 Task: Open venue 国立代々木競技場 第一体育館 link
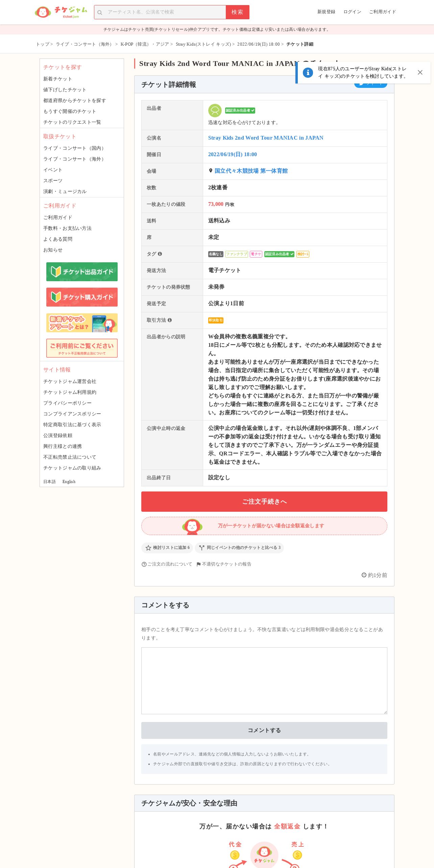pyautogui.click(x=251, y=171)
